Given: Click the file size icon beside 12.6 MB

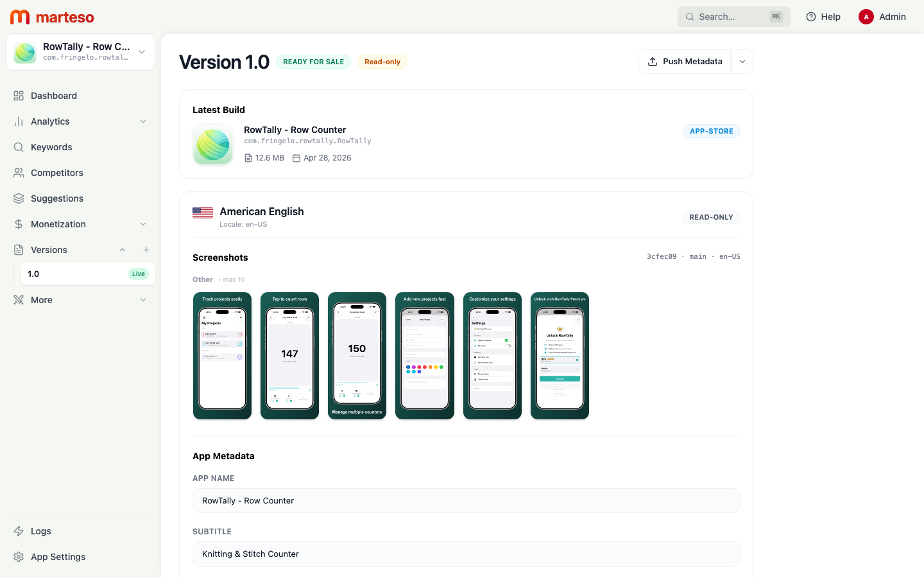Looking at the screenshot, I should [248, 158].
